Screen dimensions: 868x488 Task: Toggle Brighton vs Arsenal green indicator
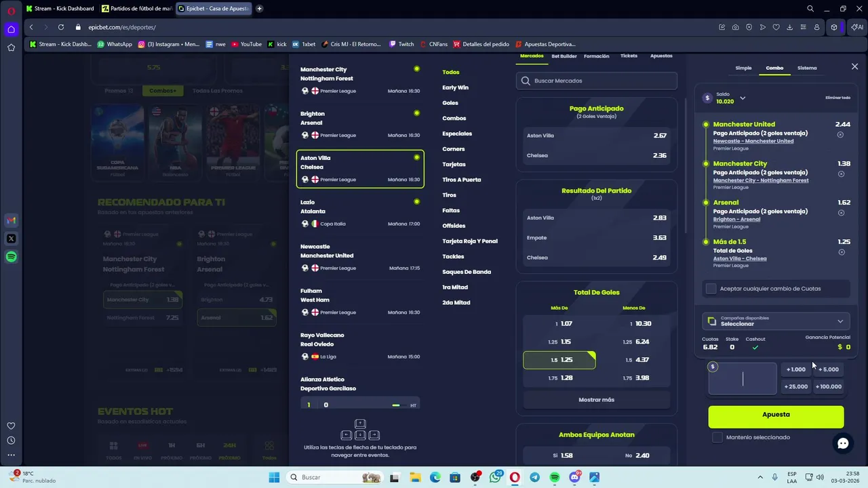point(416,113)
